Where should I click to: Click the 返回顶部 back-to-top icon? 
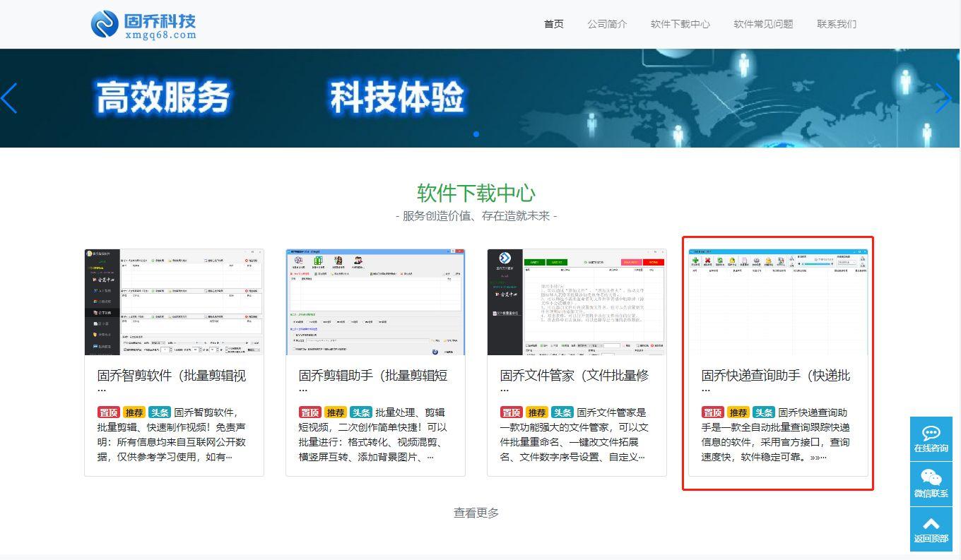931,528
